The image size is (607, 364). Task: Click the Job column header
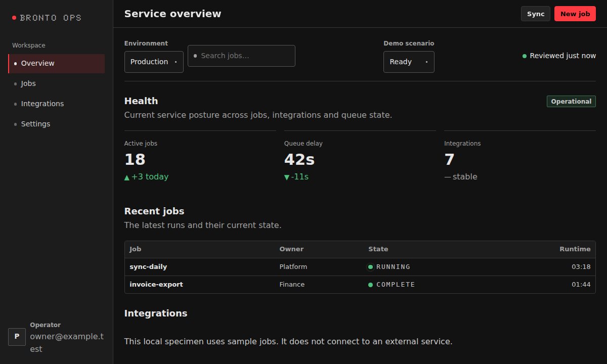[x=136, y=249]
